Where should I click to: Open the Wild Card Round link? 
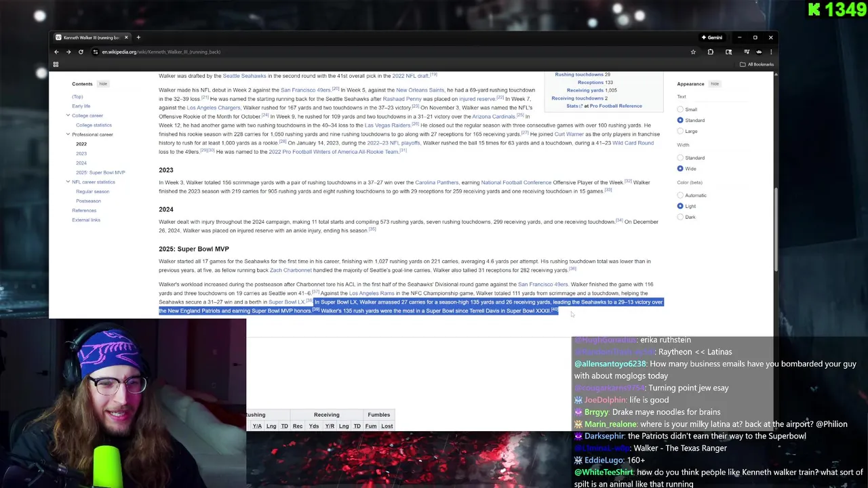tap(633, 143)
